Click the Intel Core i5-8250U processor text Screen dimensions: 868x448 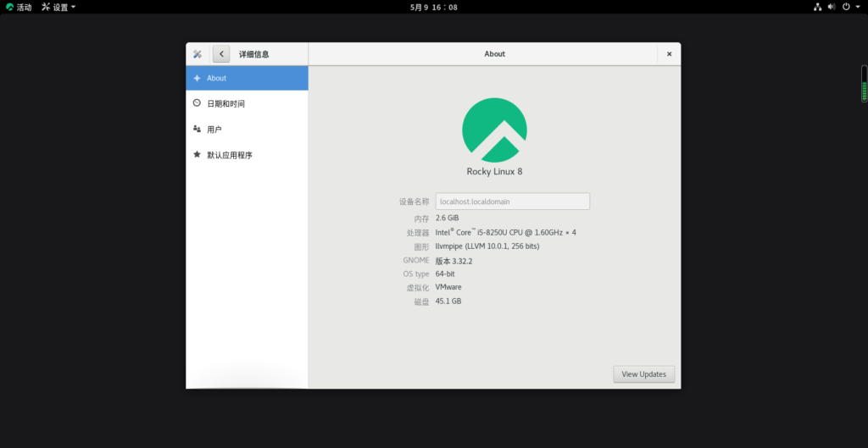pos(505,232)
